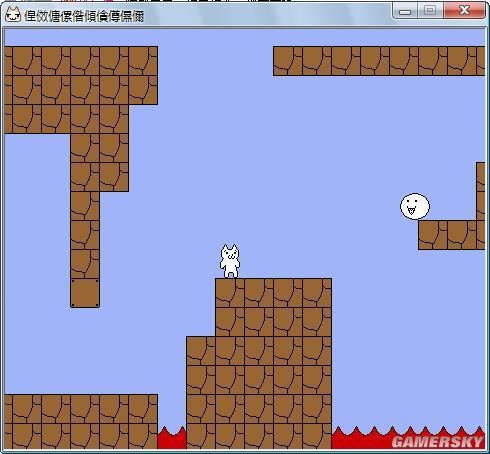
Task: Click the brick tile beneath the cat
Action: click(230, 293)
